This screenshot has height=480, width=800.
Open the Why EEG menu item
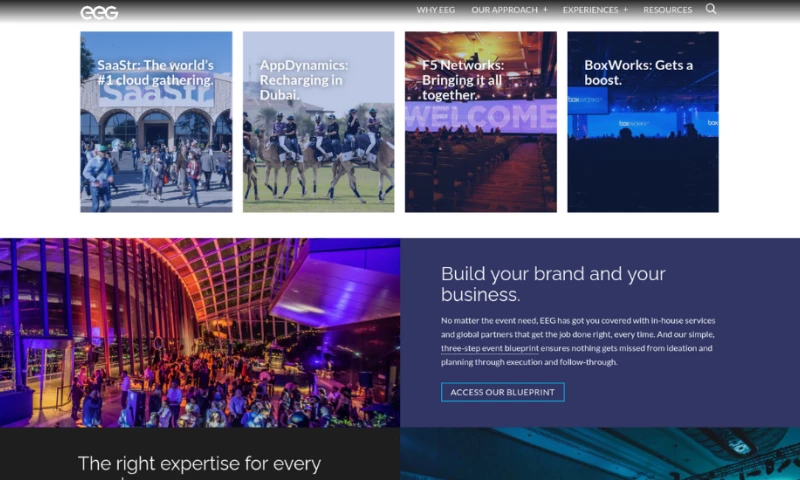(x=435, y=10)
